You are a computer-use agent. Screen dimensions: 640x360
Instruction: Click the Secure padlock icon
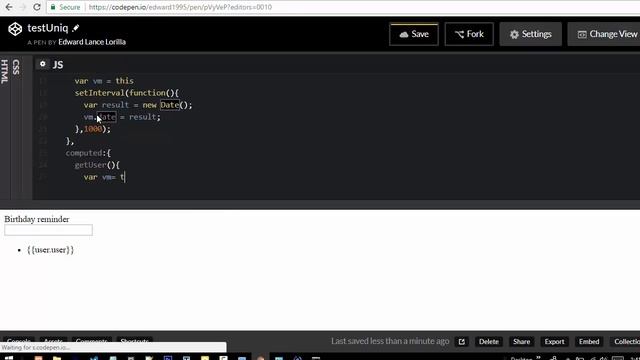pos(53,7)
